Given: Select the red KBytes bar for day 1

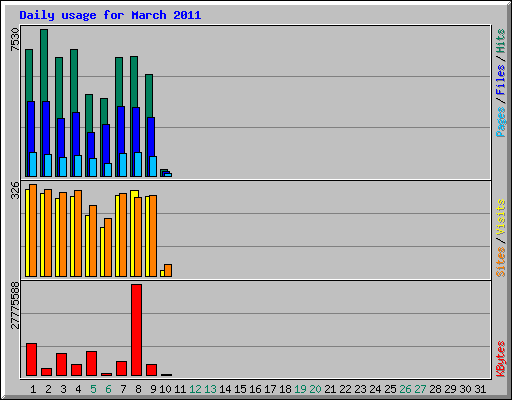Looking at the screenshot, I should tap(31, 359).
